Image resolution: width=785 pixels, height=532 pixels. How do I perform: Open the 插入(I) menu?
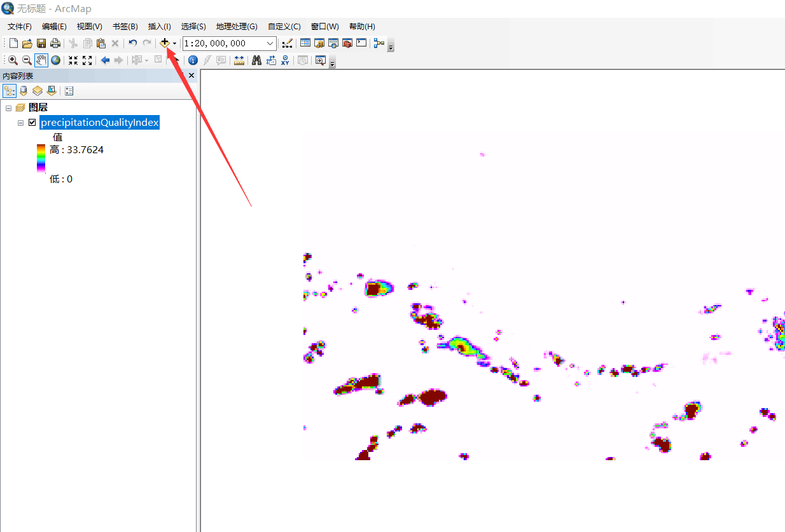point(159,26)
